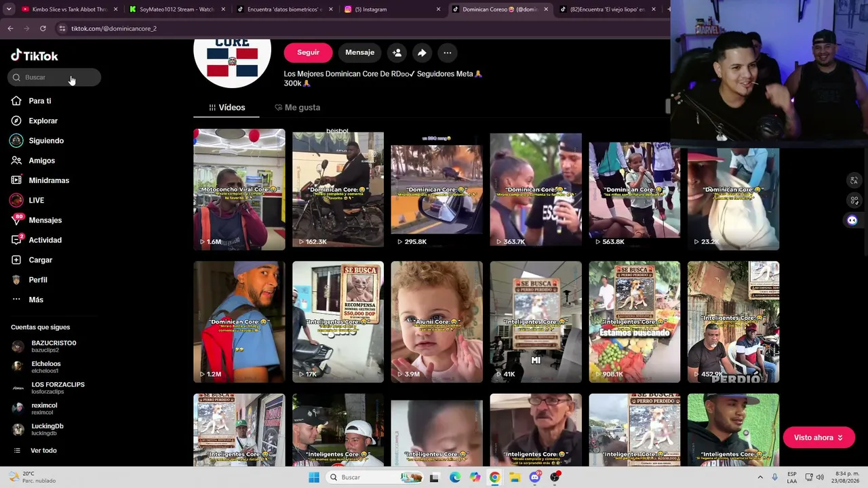This screenshot has height=488, width=868.
Task: Click the site information icon in address bar
Action: point(62,28)
